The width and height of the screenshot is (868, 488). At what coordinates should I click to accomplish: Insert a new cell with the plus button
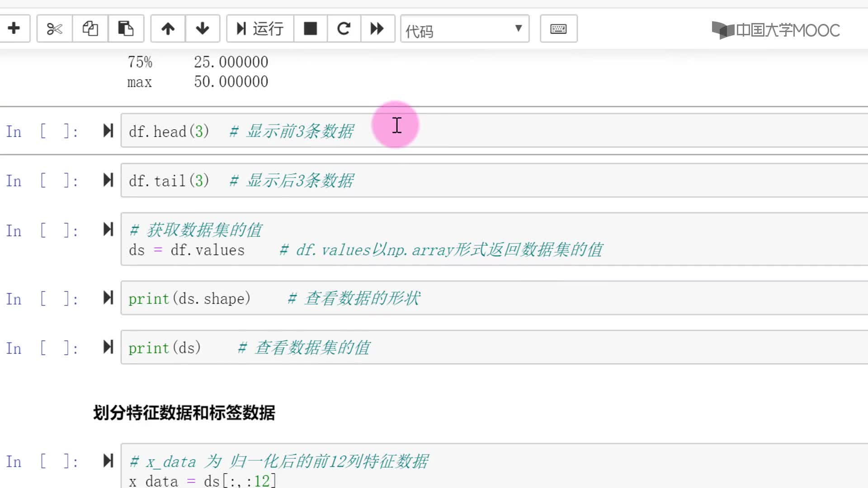coord(14,28)
